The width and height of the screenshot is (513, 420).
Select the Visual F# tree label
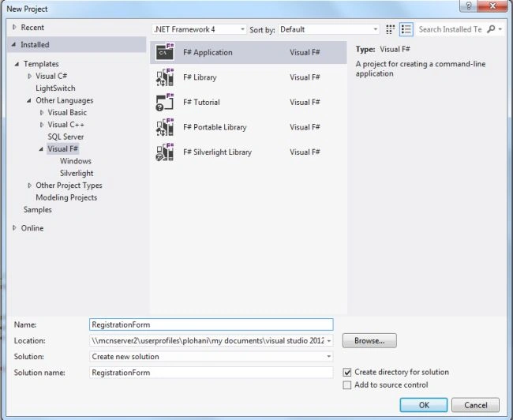coord(63,149)
